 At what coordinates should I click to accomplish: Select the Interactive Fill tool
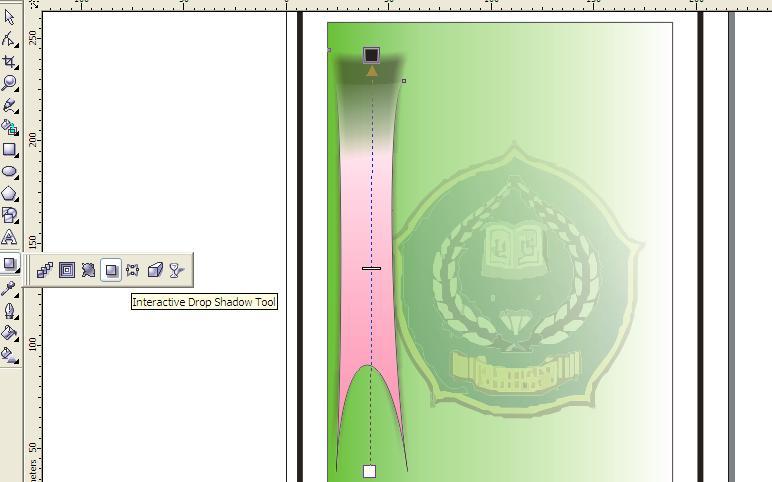pyautogui.click(x=9, y=354)
